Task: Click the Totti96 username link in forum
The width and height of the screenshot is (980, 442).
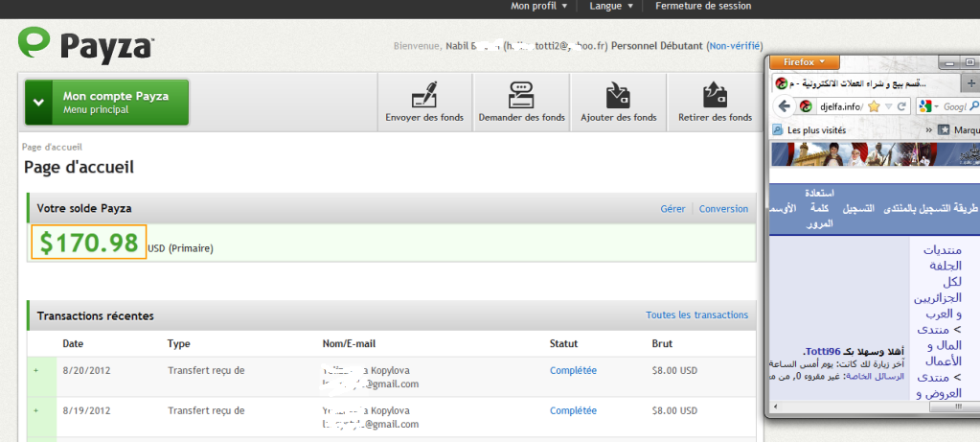Action: pyautogui.click(x=823, y=352)
